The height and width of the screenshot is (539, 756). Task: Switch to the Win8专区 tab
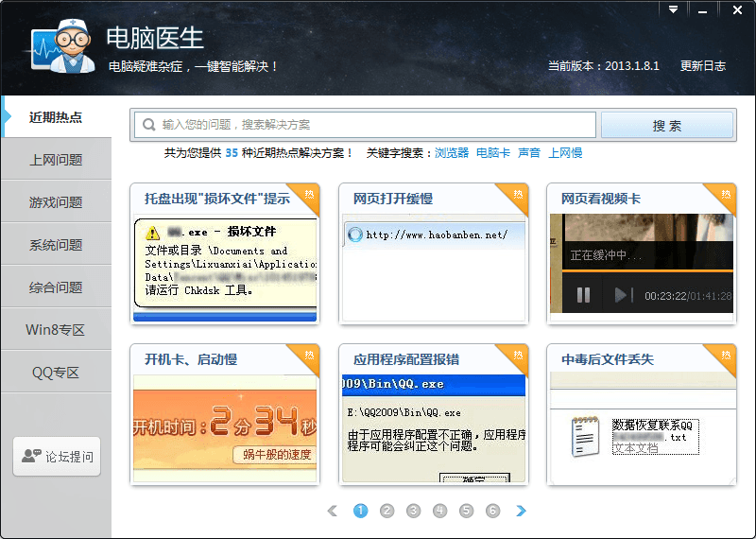click(x=56, y=330)
